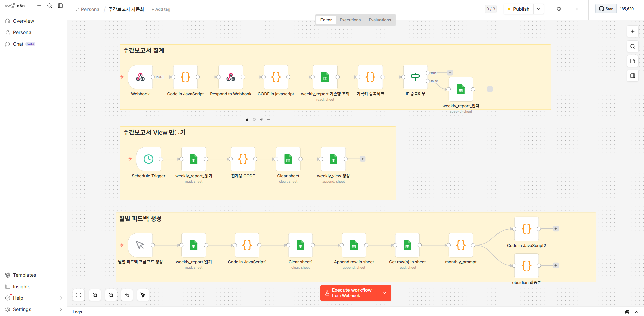Expand the Settings submenu

coord(61,309)
